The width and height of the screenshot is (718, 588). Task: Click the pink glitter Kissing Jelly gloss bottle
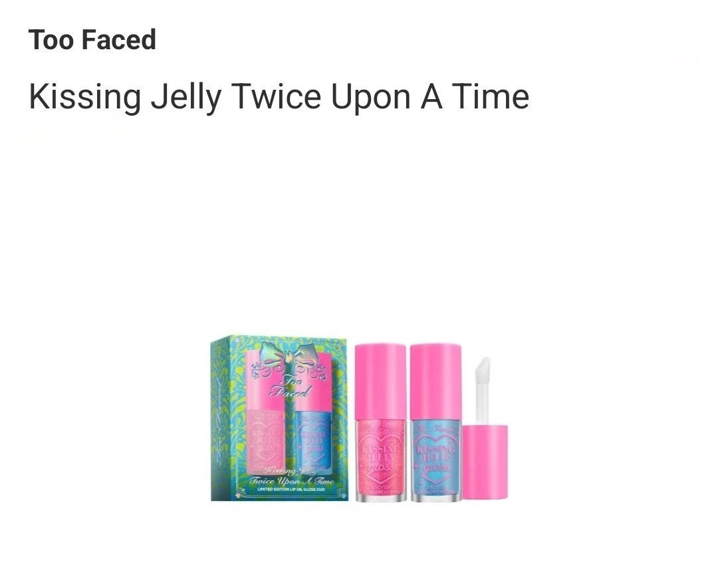click(x=380, y=422)
